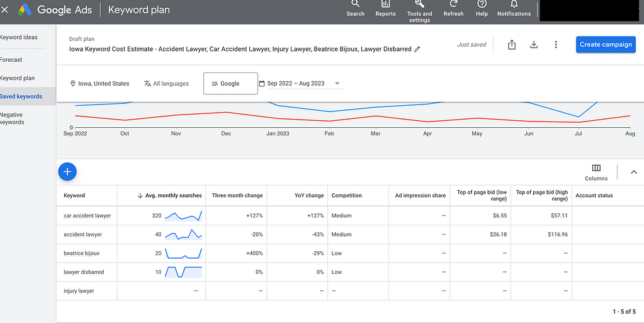Screen dimensions: 644x323
Task: Open the Sep 2022 – Aug 2023 date dropdown
Action: click(x=304, y=83)
